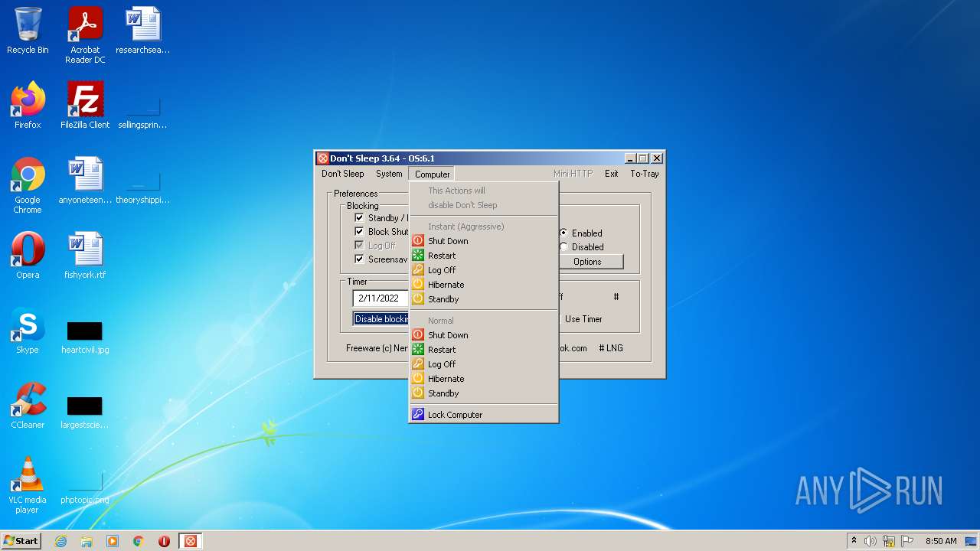Launch the FileZilla Client shortcut
Image resolution: width=980 pixels, height=551 pixels.
(85, 106)
